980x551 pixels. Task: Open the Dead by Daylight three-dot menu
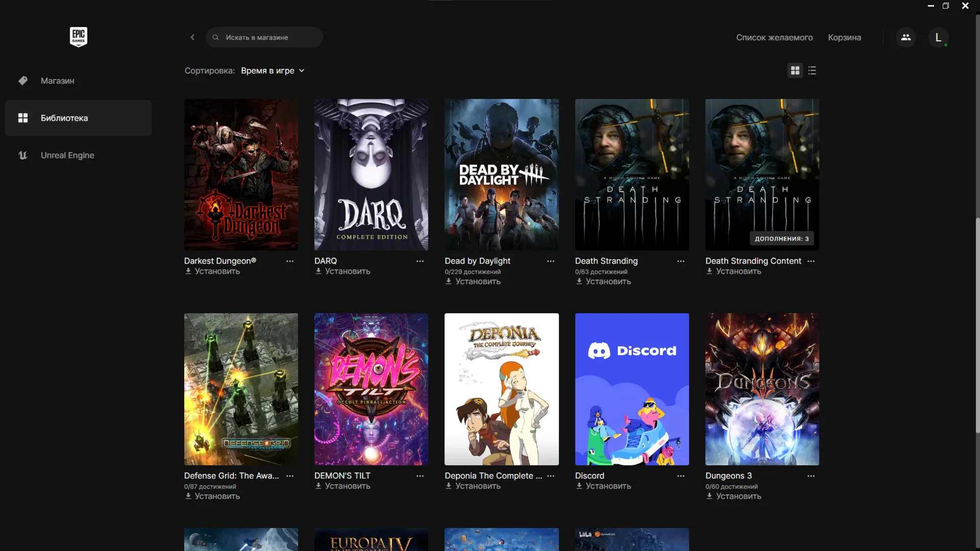point(550,261)
